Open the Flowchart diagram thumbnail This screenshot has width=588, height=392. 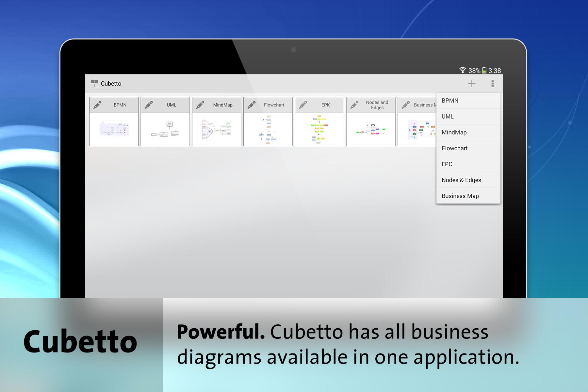268,129
